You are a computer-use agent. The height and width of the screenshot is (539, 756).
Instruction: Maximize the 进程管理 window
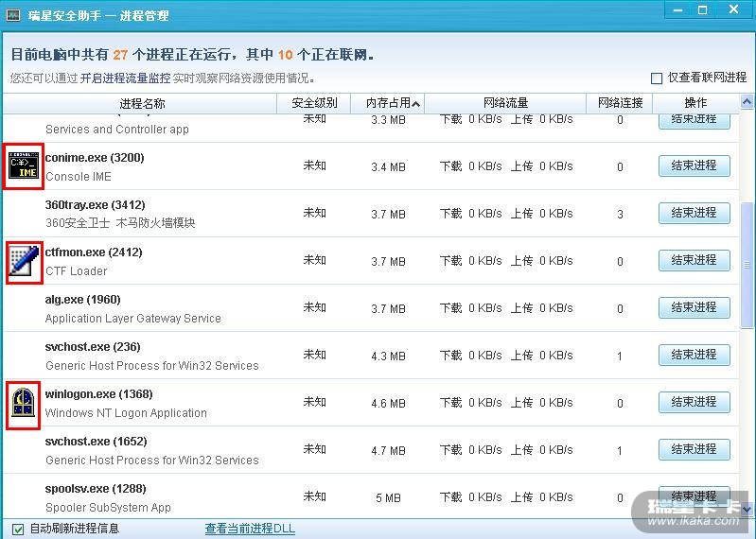[x=702, y=10]
